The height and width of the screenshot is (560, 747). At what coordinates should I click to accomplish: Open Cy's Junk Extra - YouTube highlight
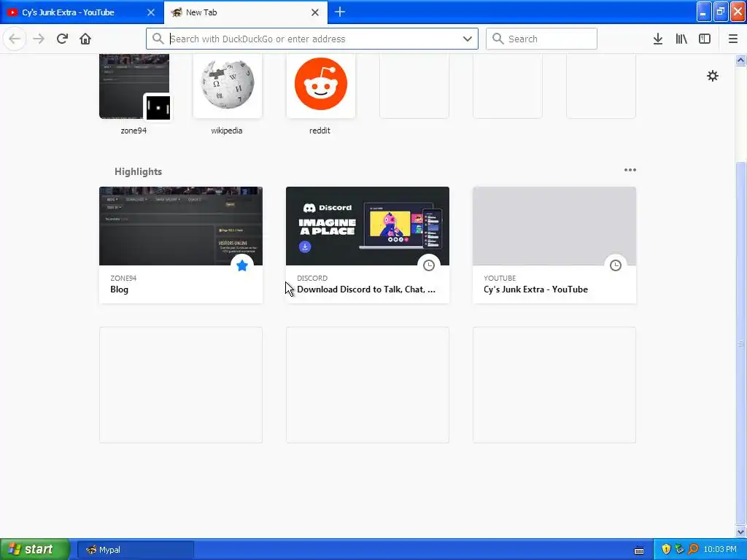554,245
